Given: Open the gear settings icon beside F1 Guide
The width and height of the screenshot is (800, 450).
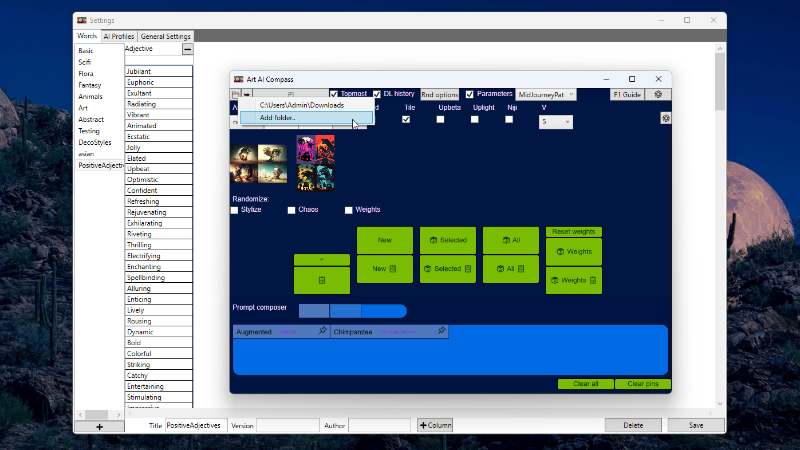Looking at the screenshot, I should 658,95.
